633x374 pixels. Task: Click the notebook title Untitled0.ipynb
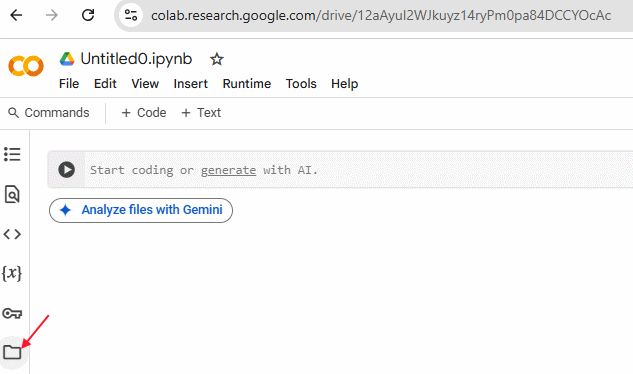[136, 59]
